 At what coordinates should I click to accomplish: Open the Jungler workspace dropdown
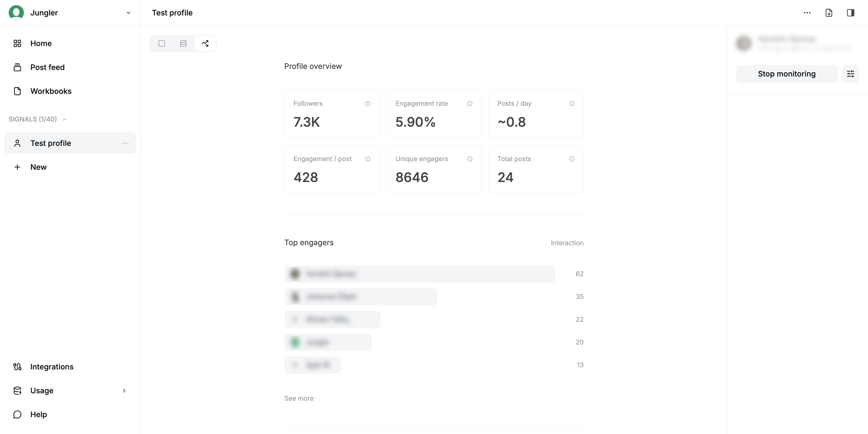point(128,13)
